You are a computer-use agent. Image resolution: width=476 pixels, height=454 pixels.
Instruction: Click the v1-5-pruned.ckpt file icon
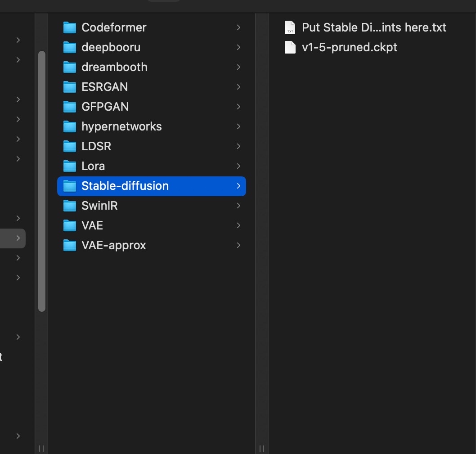pos(290,48)
